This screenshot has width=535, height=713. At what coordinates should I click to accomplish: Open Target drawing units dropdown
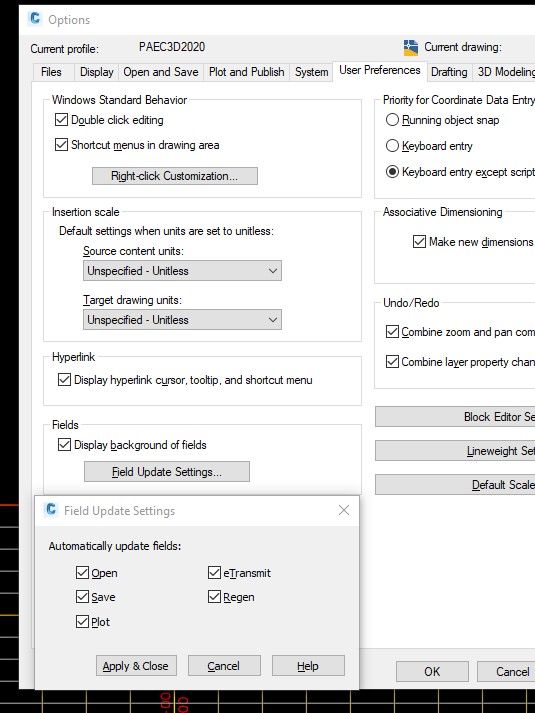182,320
